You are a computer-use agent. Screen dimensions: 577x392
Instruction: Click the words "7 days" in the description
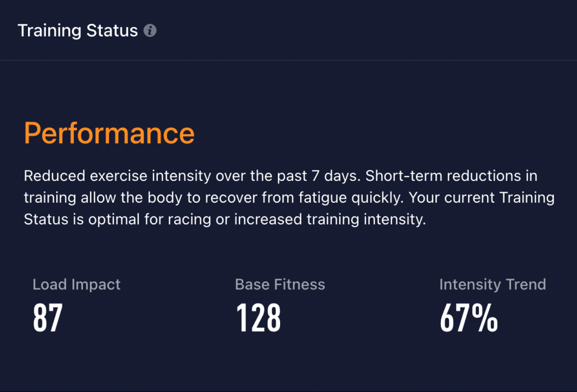click(x=335, y=176)
